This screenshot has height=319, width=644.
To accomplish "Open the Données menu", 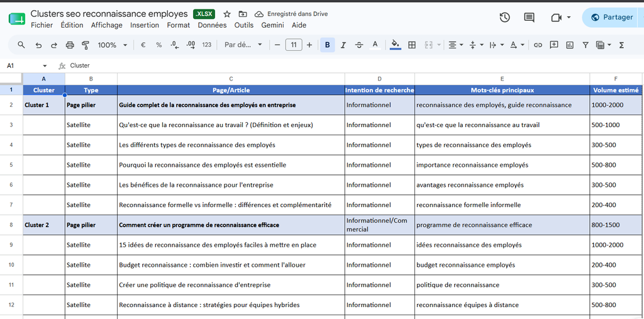I will [212, 25].
